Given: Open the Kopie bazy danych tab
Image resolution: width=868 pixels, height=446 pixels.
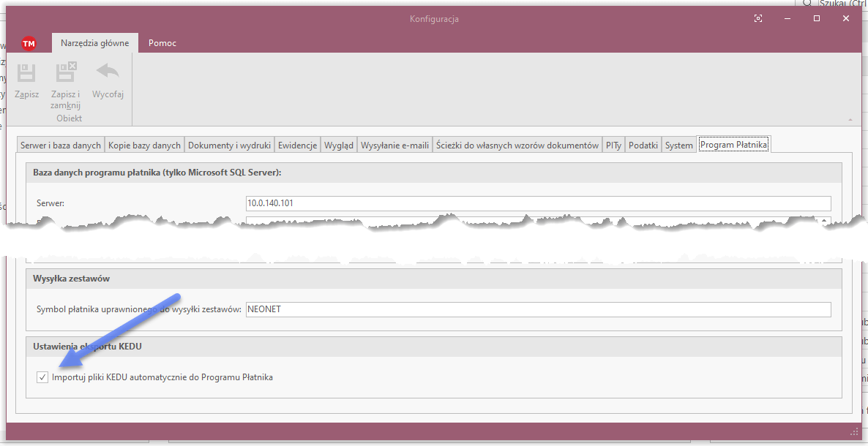Looking at the screenshot, I should tap(144, 145).
